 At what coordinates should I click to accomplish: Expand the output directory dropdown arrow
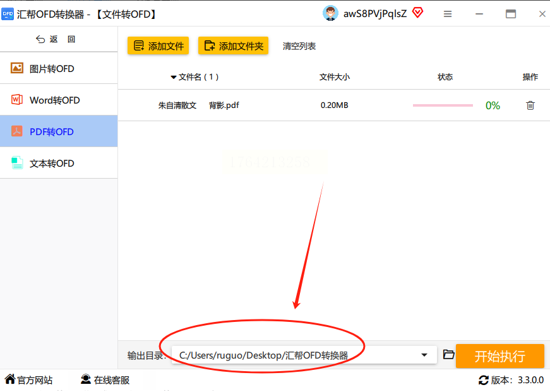(424, 355)
